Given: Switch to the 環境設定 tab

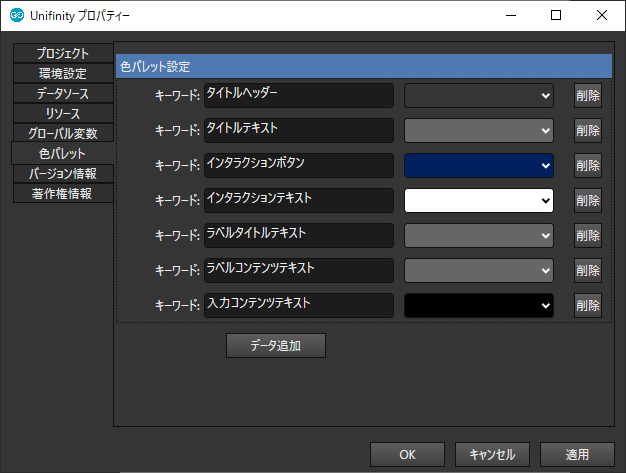Looking at the screenshot, I should (63, 73).
